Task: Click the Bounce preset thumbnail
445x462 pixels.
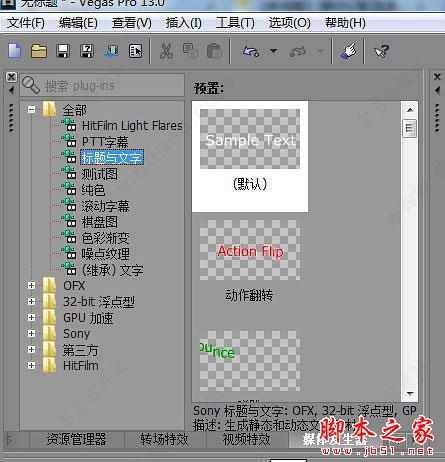Action: point(250,361)
